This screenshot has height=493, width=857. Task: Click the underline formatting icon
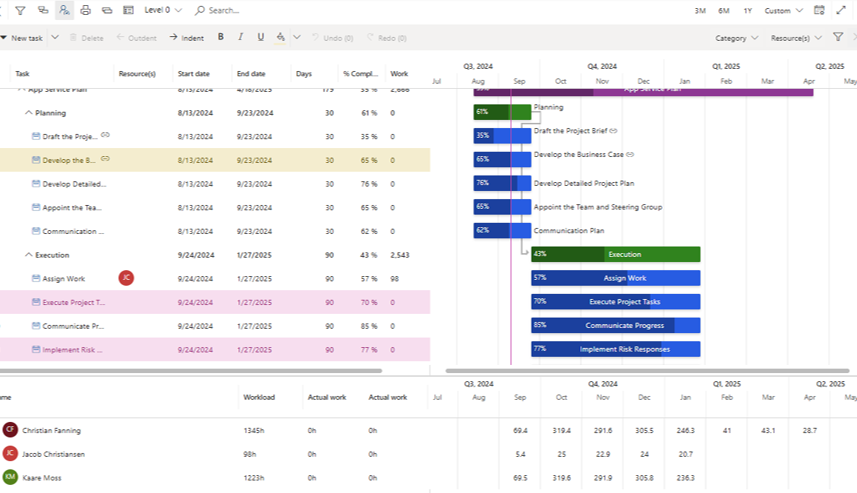tap(260, 37)
